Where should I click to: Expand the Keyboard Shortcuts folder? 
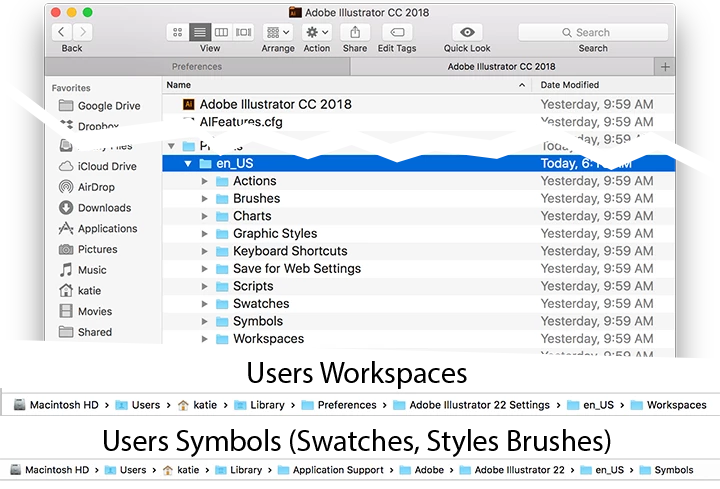click(x=204, y=251)
